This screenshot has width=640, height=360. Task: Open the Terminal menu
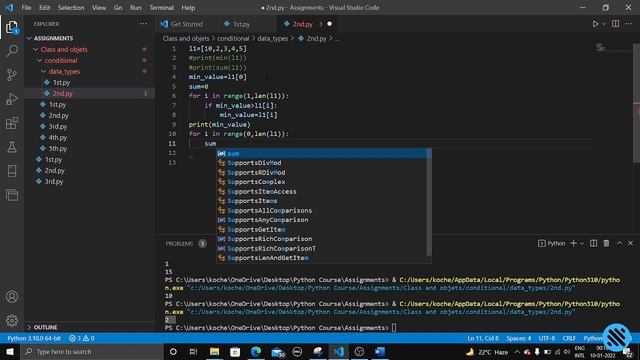[161, 7]
